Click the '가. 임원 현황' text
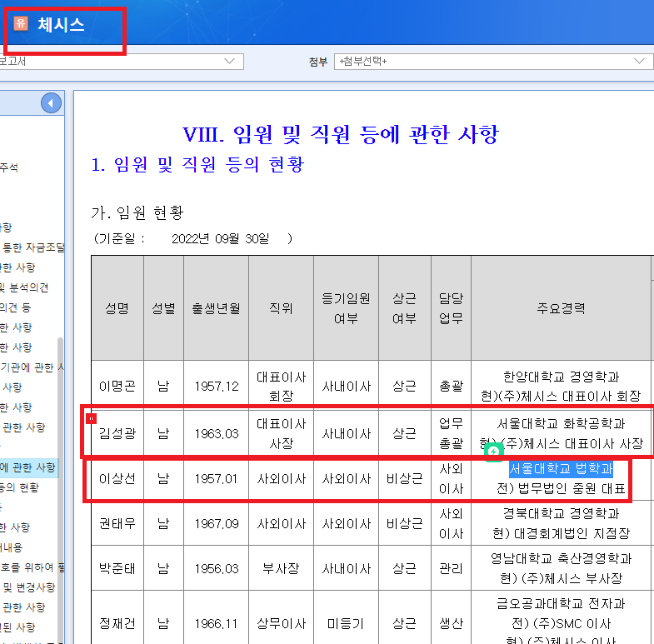This screenshot has height=644, width=654. click(x=137, y=212)
